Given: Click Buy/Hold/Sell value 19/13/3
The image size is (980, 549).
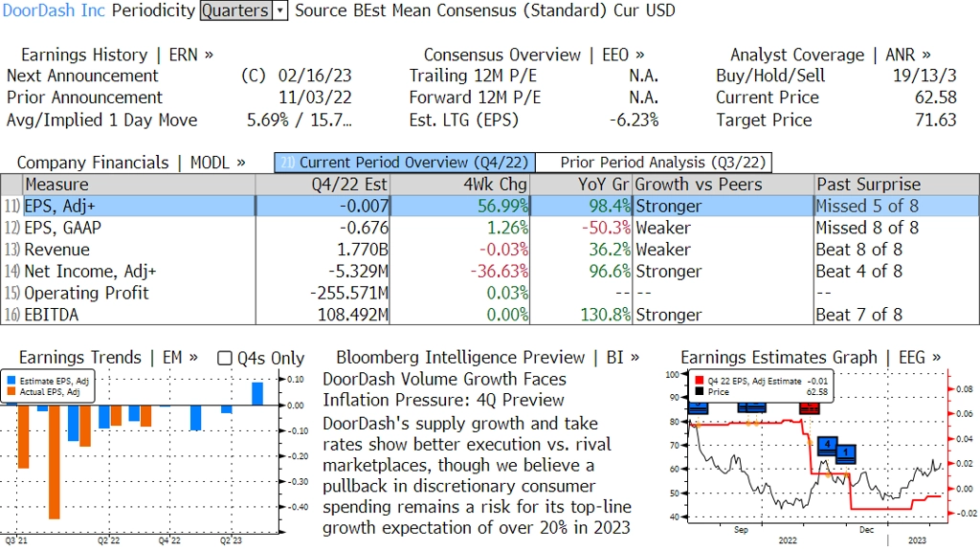Looking at the screenshot, I should pos(924,77).
